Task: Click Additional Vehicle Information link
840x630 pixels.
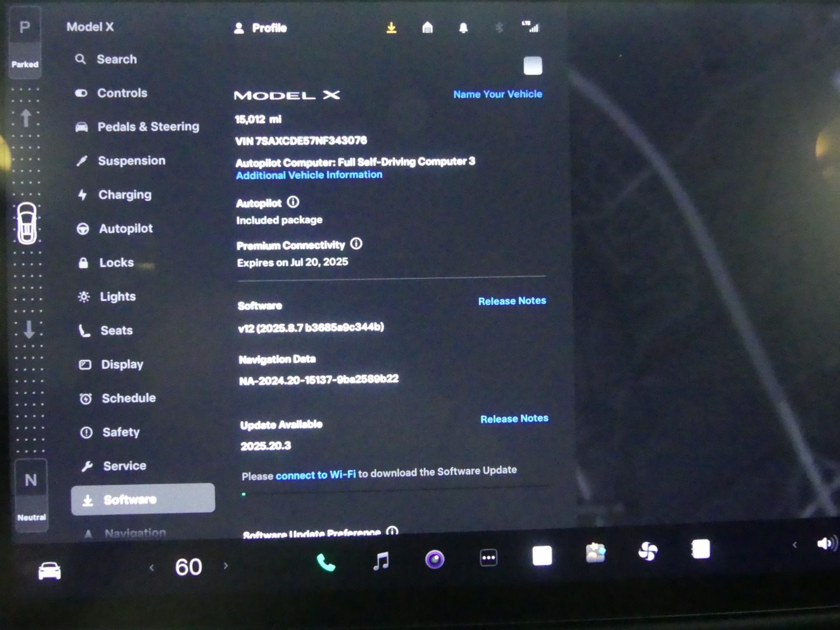Action: (x=309, y=175)
